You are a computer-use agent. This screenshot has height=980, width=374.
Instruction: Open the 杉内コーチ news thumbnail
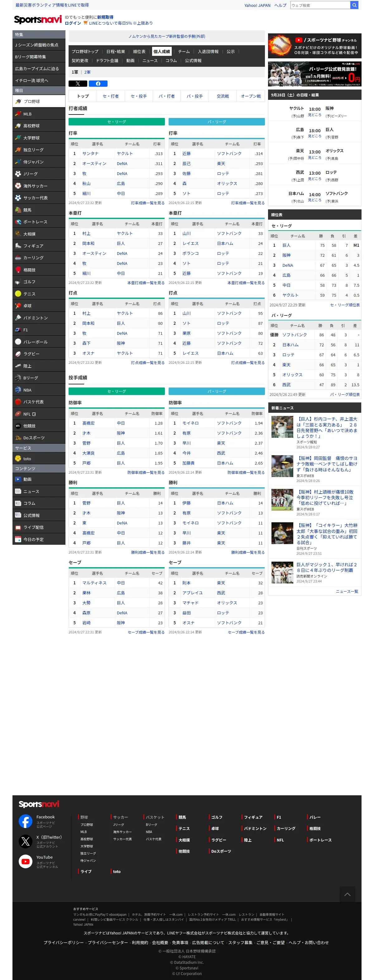coord(282,427)
